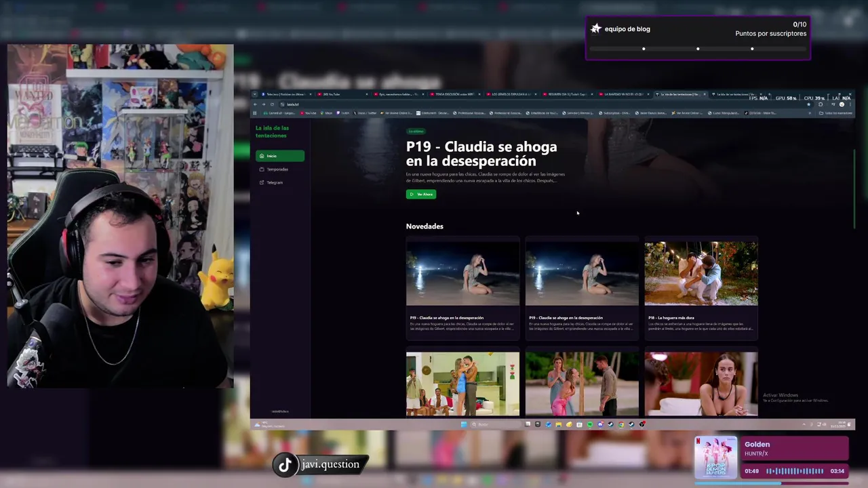Open the Inicio home icon in sidebar
This screenshot has width=868, height=488.
tap(262, 156)
